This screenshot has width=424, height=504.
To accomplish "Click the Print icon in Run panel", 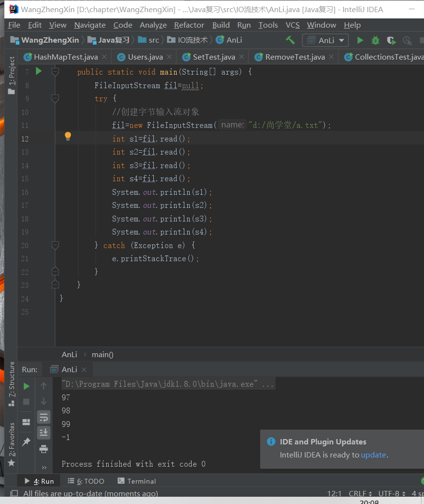I will click(44, 449).
